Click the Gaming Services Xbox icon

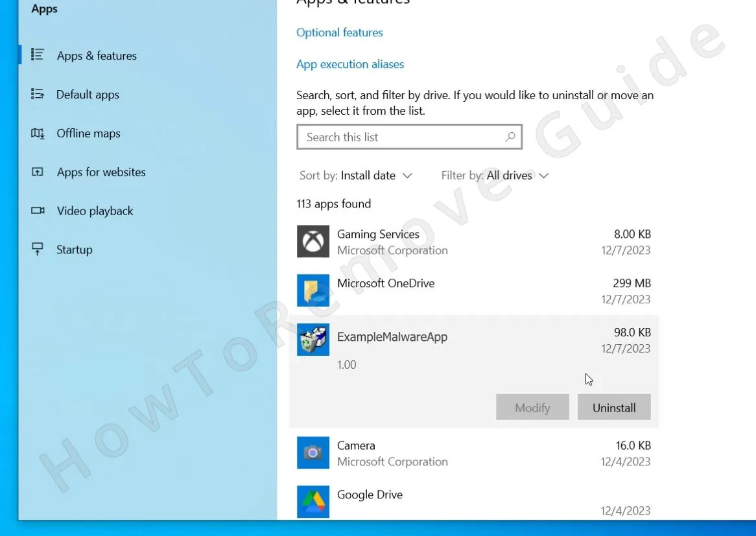tap(313, 241)
